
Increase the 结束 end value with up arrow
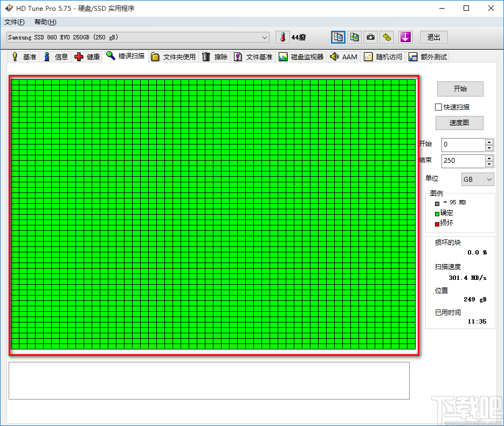tap(489, 158)
